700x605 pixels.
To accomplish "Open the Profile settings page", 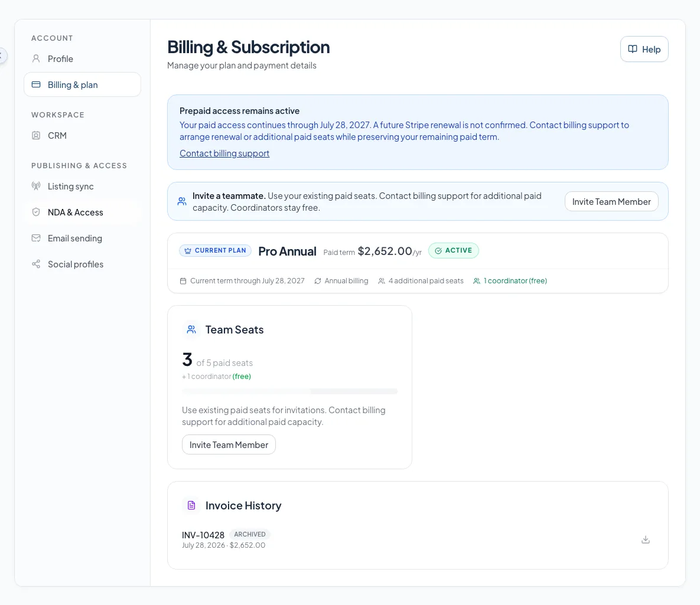I will [82, 59].
